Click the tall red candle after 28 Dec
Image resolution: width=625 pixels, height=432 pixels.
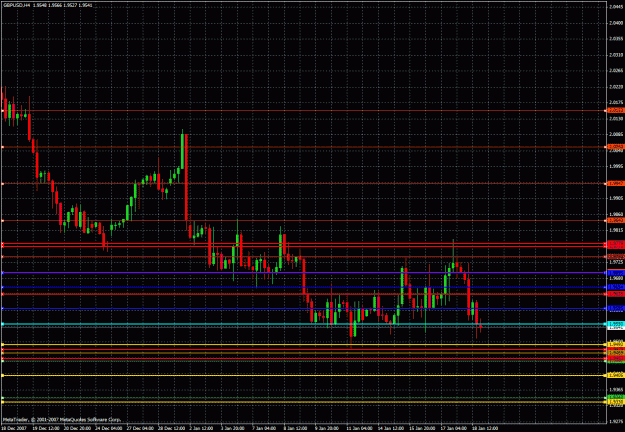click(x=186, y=177)
